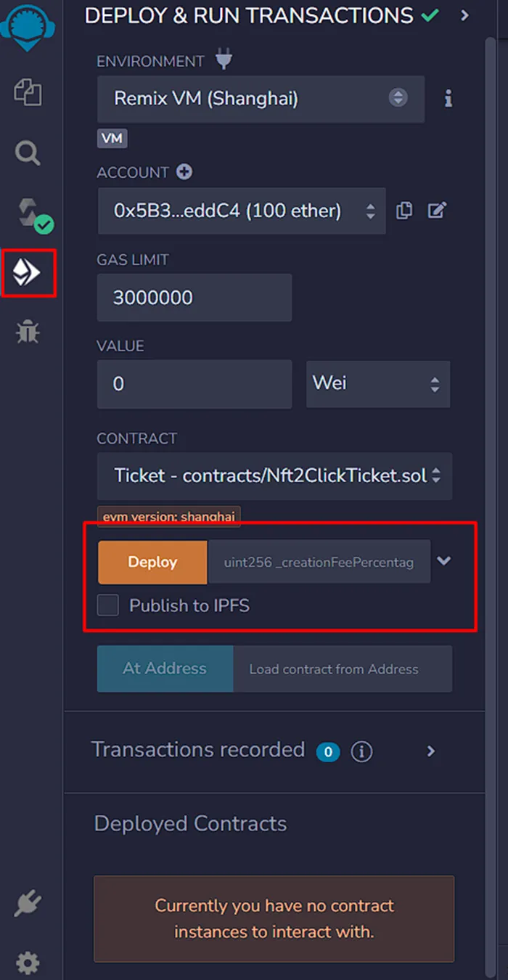Open the Account selection dropdown

[x=241, y=211]
